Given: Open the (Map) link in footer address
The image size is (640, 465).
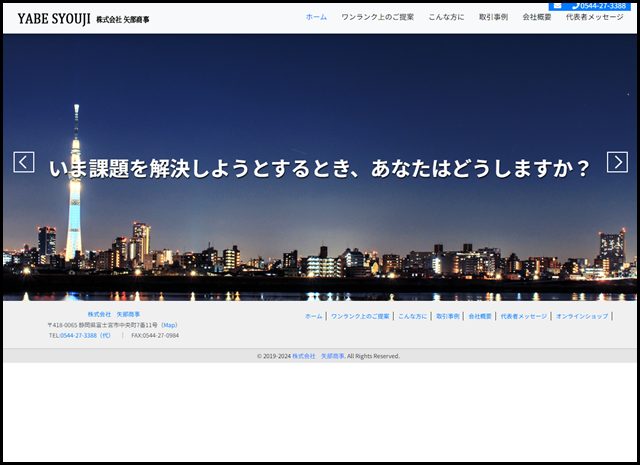Looking at the screenshot, I should (169, 325).
